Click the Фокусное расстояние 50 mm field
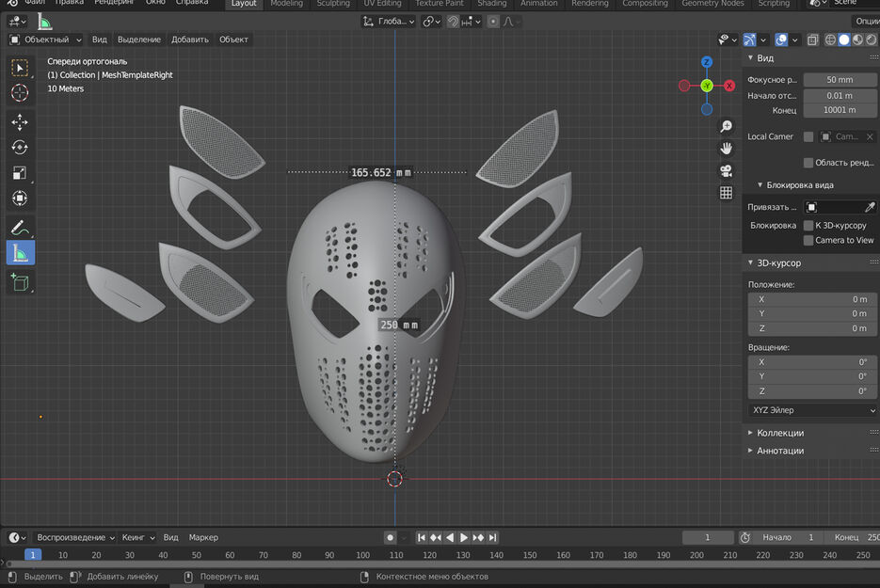The width and height of the screenshot is (880, 588). click(840, 80)
